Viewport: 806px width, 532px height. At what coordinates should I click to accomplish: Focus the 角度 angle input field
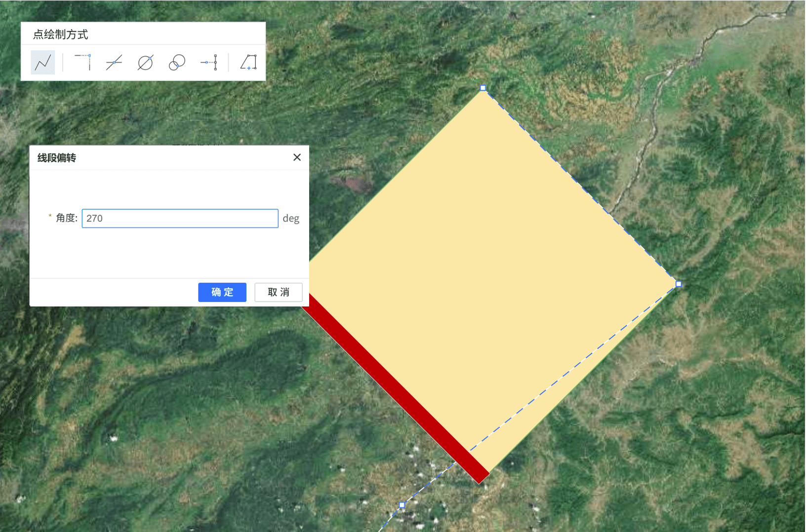pyautogui.click(x=180, y=219)
